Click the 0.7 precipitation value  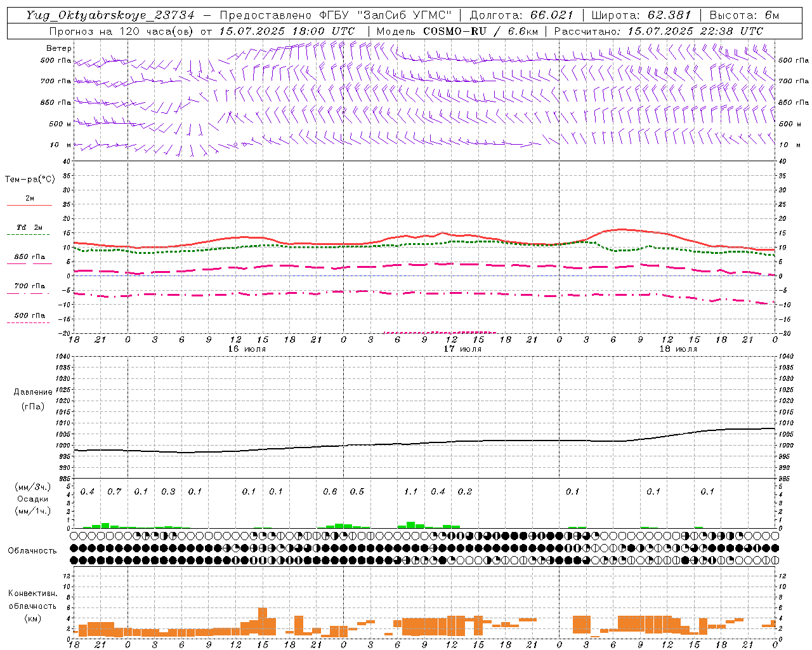tap(114, 491)
